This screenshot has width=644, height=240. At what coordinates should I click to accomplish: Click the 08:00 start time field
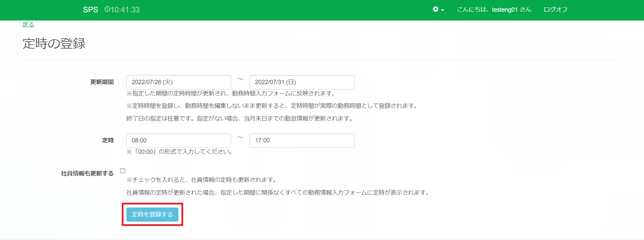[178, 140]
